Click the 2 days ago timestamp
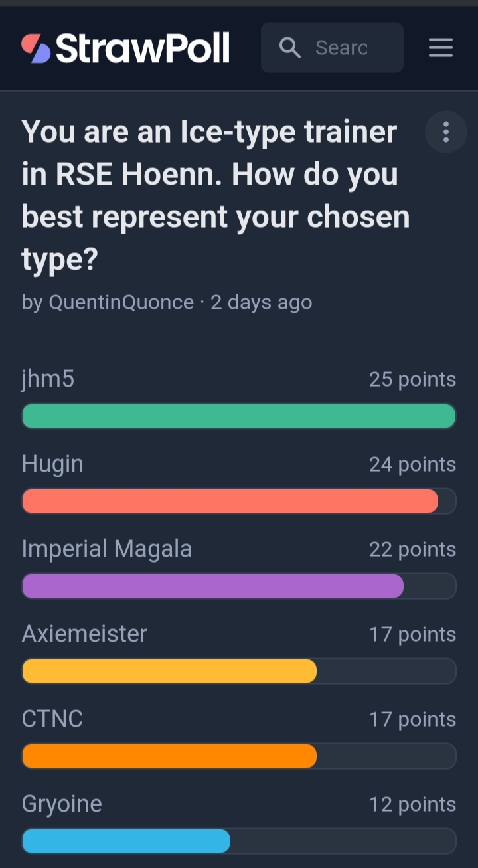Image resolution: width=478 pixels, height=868 pixels. click(x=261, y=302)
